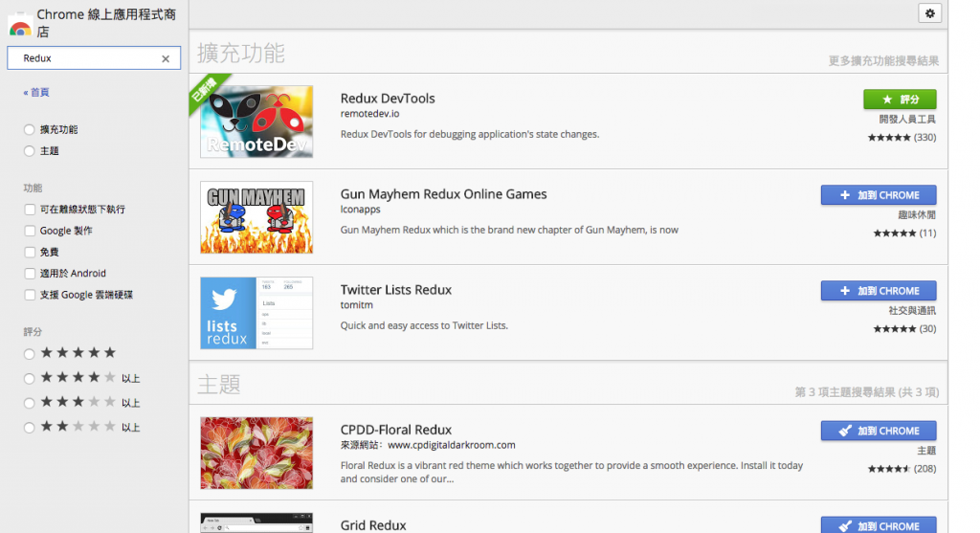The height and width of the screenshot is (533, 980).
Task: Select the 擴充功能 radio filter
Action: pyautogui.click(x=30, y=130)
